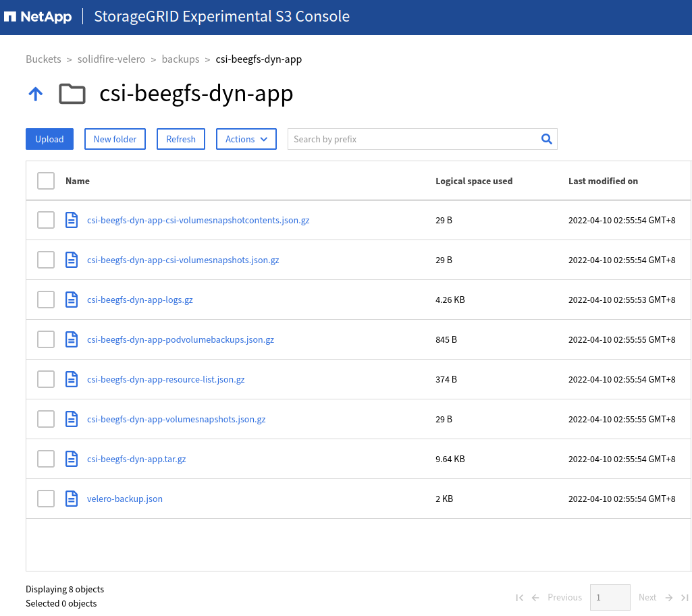
Task: Click file icon beside velero-backup.json
Action: tap(72, 499)
